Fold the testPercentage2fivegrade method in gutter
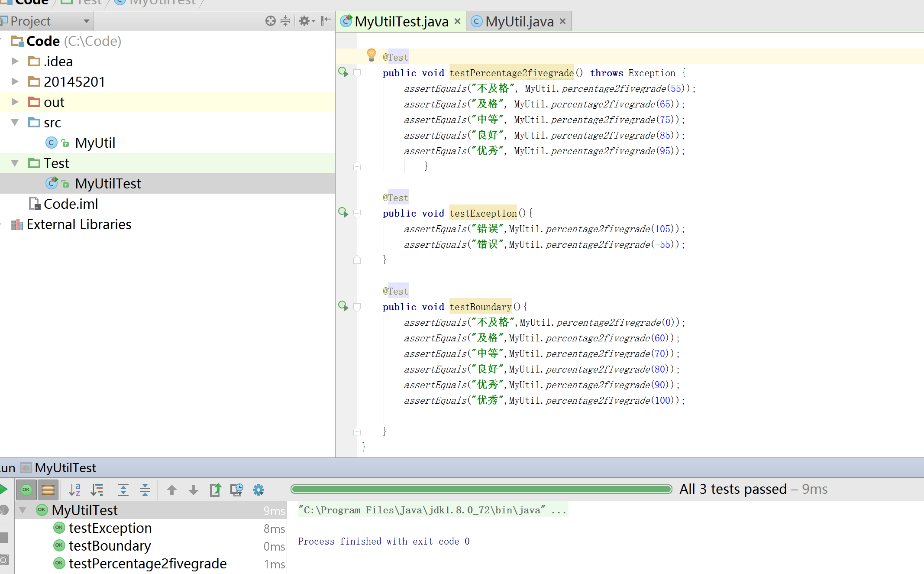This screenshot has height=574, width=924. (x=357, y=73)
